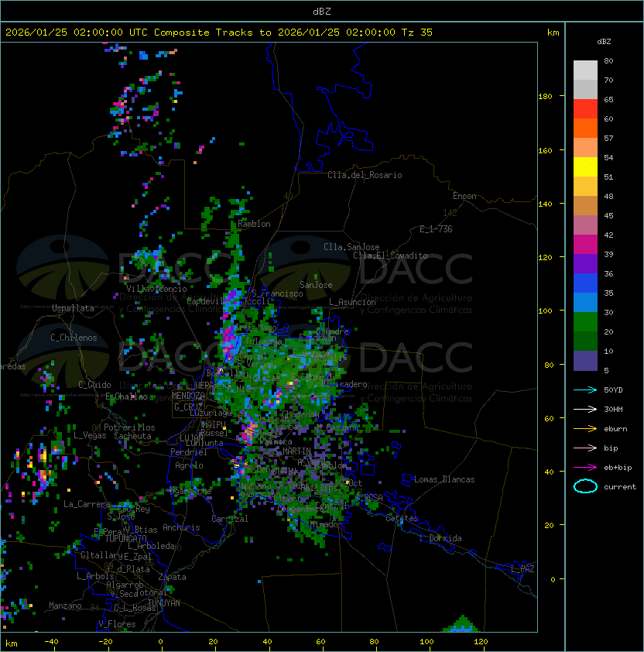Viewport: 644px width, 652px height.
Task: Click the 'MENDOZA' city label
Action: pyautogui.click(x=188, y=396)
